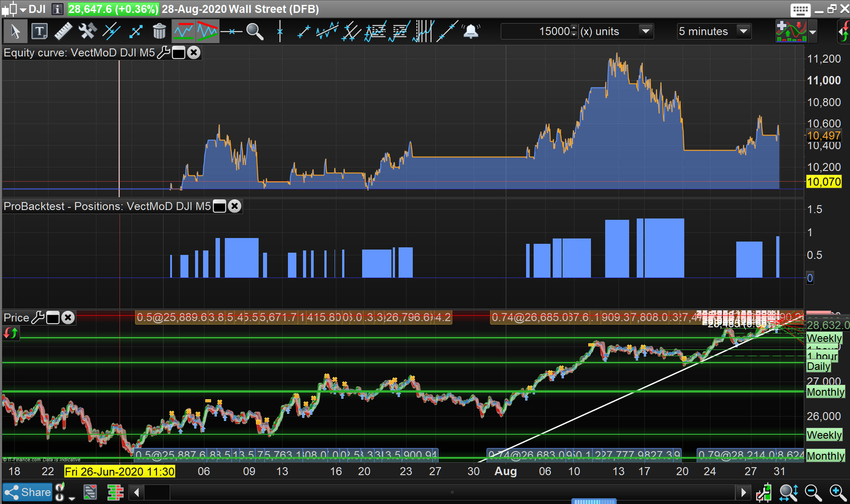Select the vertical line tool
Screen dimensions: 850x504
pos(280,32)
